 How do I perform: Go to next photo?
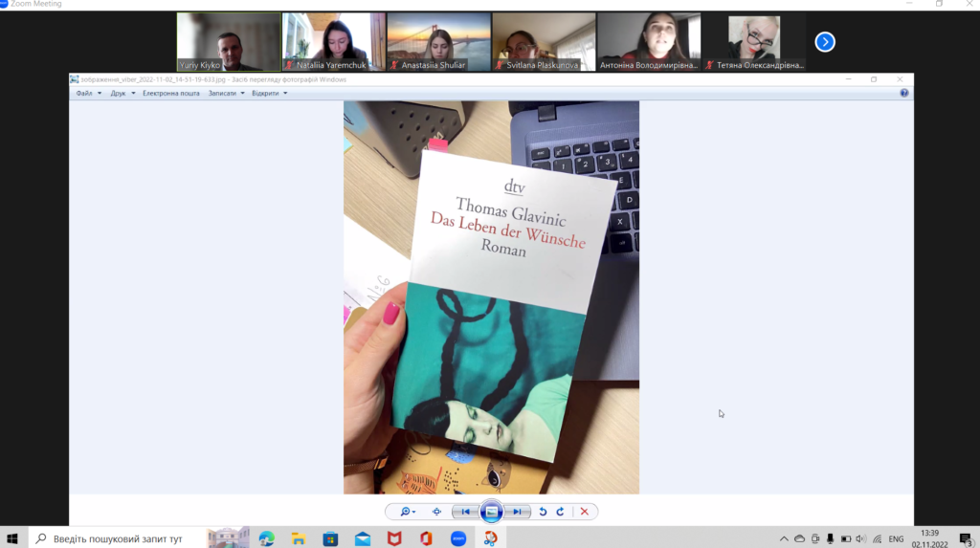click(518, 512)
